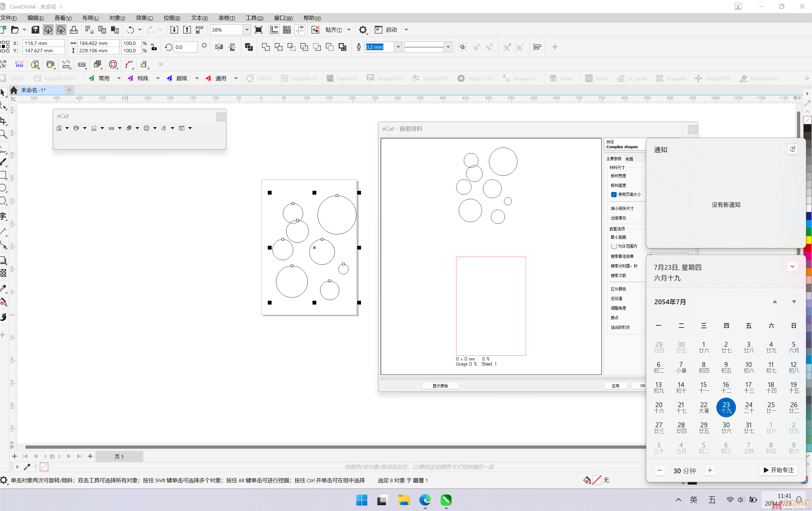This screenshot has width=812, height=511.
Task: Click the rotation angle input field
Action: point(185,47)
